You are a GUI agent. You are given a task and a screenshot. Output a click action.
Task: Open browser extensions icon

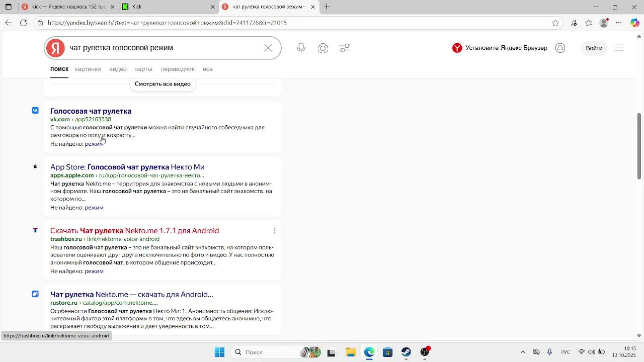pos(574,23)
